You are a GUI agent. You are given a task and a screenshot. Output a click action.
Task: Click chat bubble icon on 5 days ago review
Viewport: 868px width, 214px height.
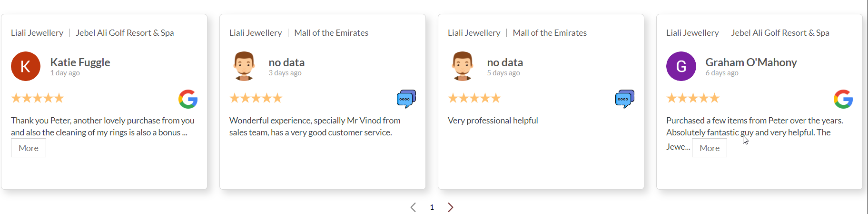click(624, 99)
